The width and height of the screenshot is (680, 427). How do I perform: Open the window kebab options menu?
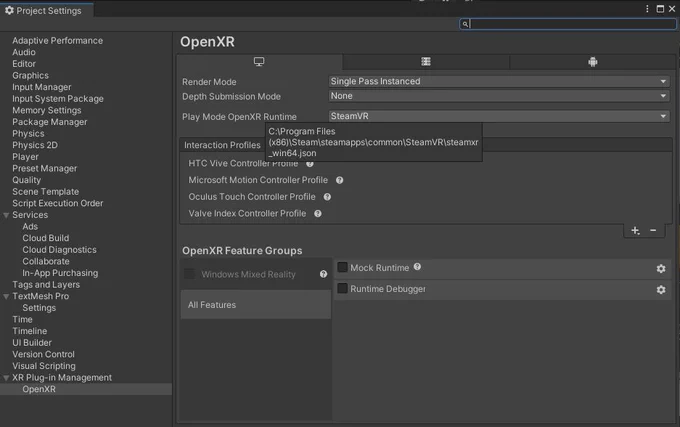pos(647,9)
